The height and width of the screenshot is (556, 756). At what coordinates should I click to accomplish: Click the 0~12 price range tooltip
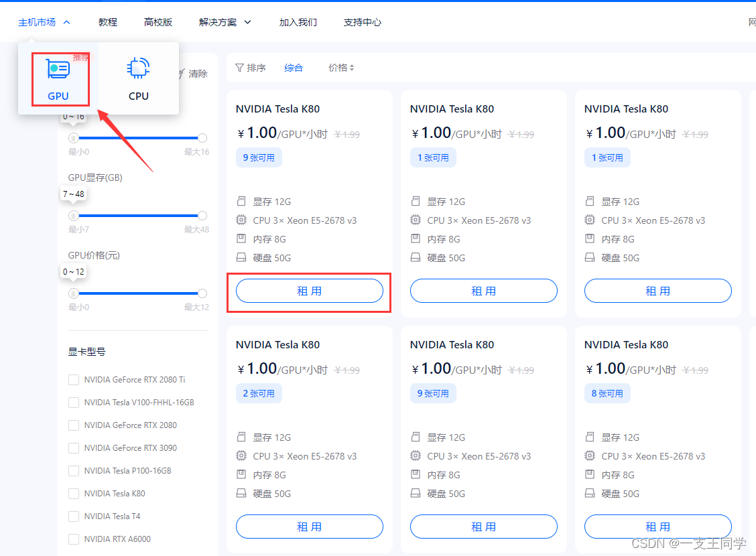pyautogui.click(x=73, y=271)
